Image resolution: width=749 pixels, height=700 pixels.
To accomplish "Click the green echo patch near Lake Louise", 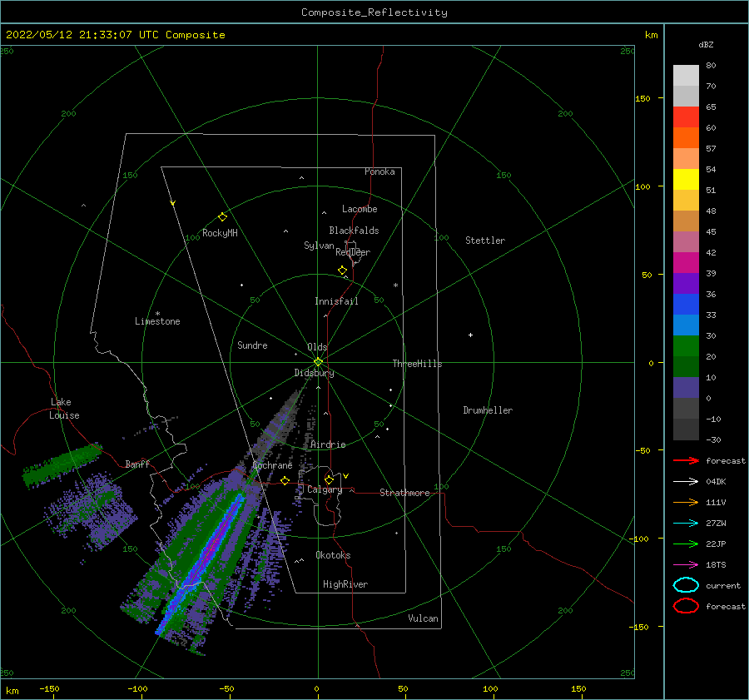I will tap(61, 464).
